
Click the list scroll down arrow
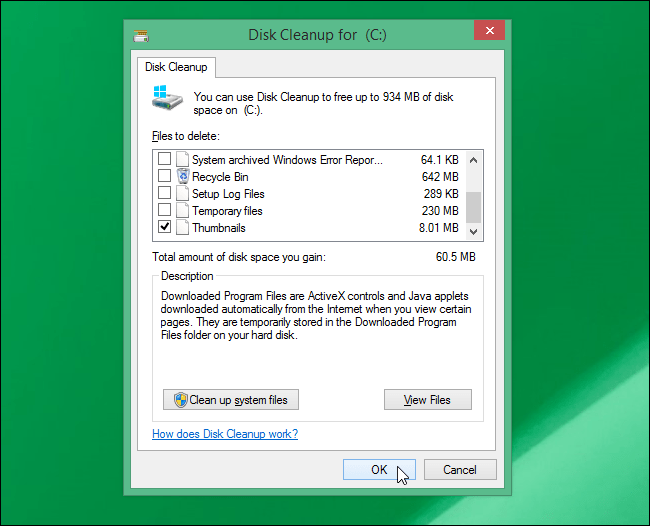pos(473,232)
